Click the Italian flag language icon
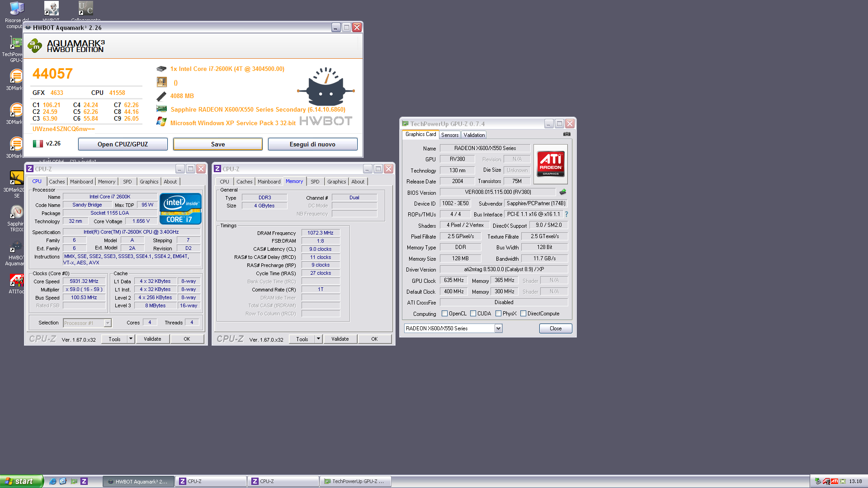The width and height of the screenshot is (868, 488). point(38,144)
